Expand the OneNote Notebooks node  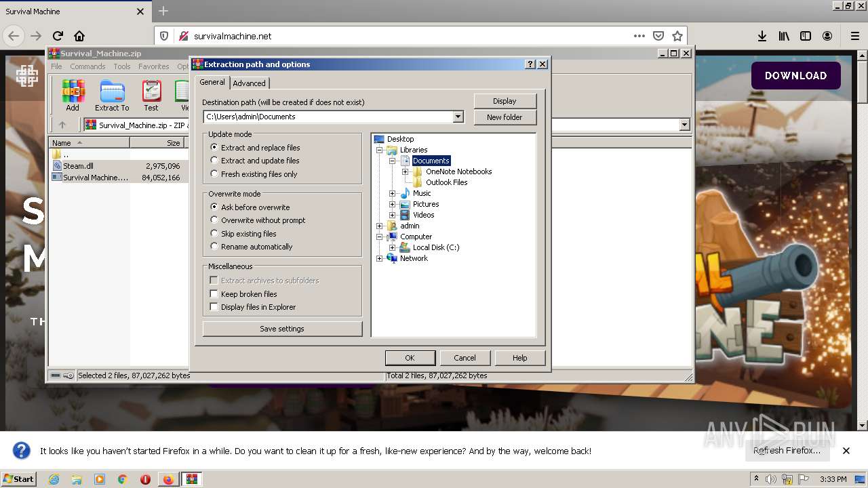(x=406, y=171)
